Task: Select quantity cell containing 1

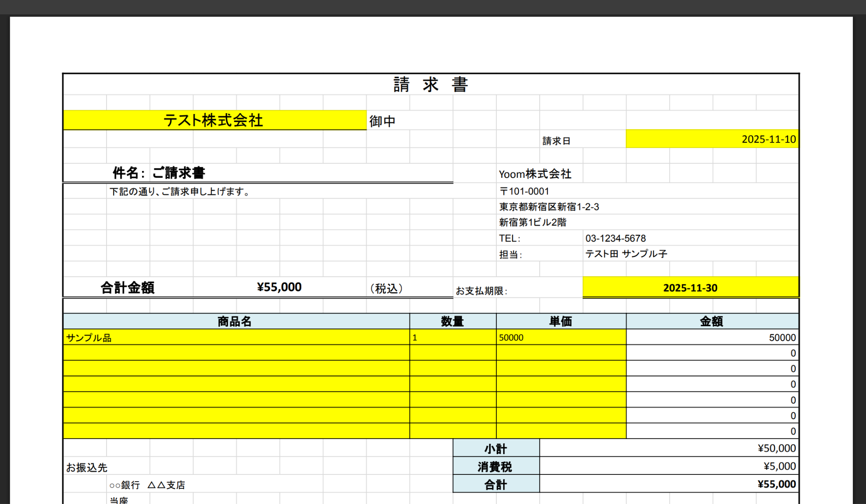Action: pyautogui.click(x=452, y=338)
